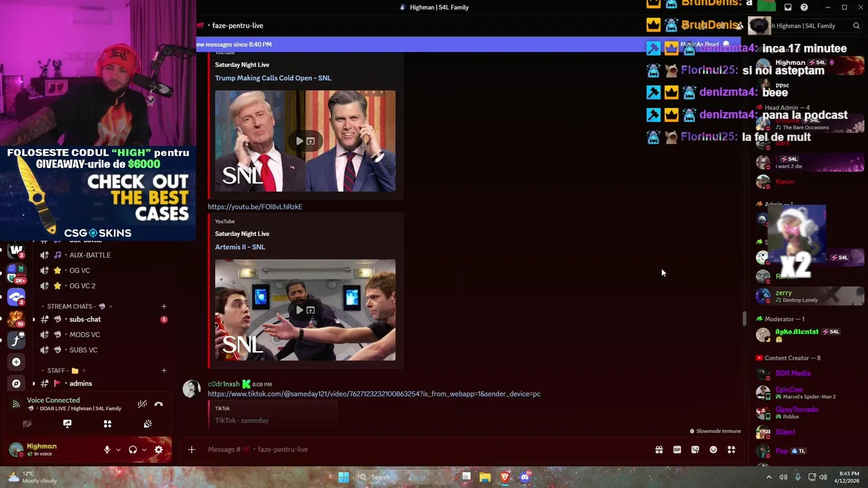868x488 pixels.
Task: Open the soundboard icon in voice panel
Action: [x=147, y=424]
